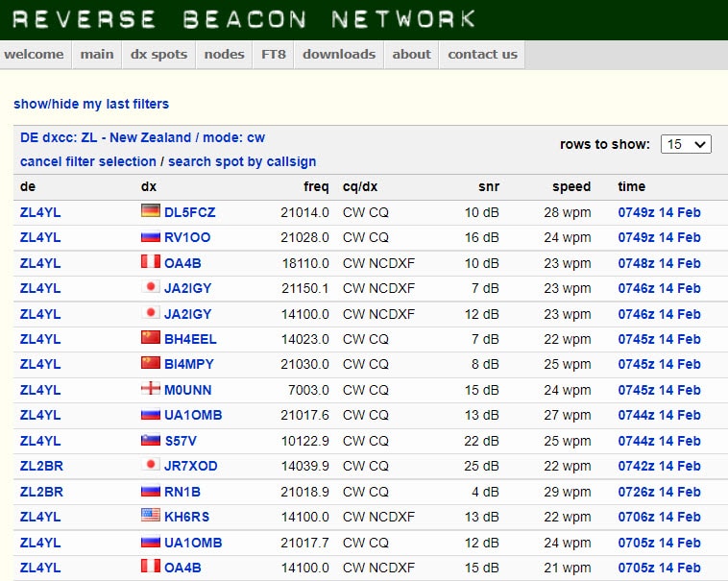Viewport: 728px width, 581px height.
Task: Click the US flag beside KH6RS
Action: pos(151,515)
